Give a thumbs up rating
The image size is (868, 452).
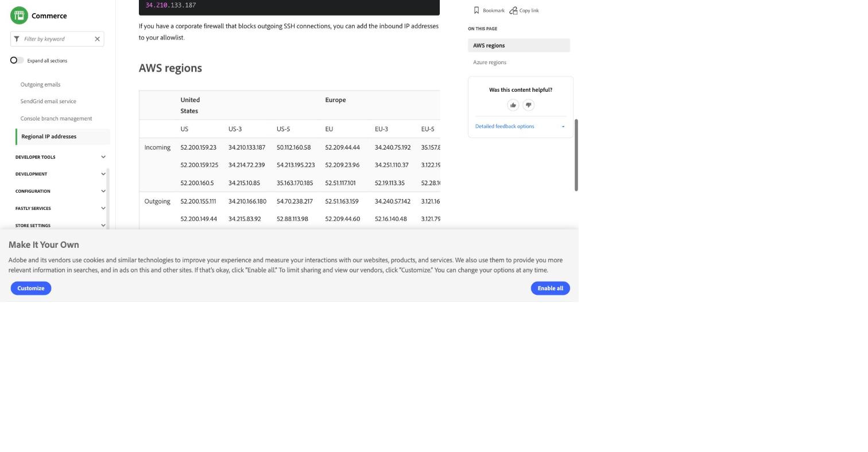coord(513,105)
